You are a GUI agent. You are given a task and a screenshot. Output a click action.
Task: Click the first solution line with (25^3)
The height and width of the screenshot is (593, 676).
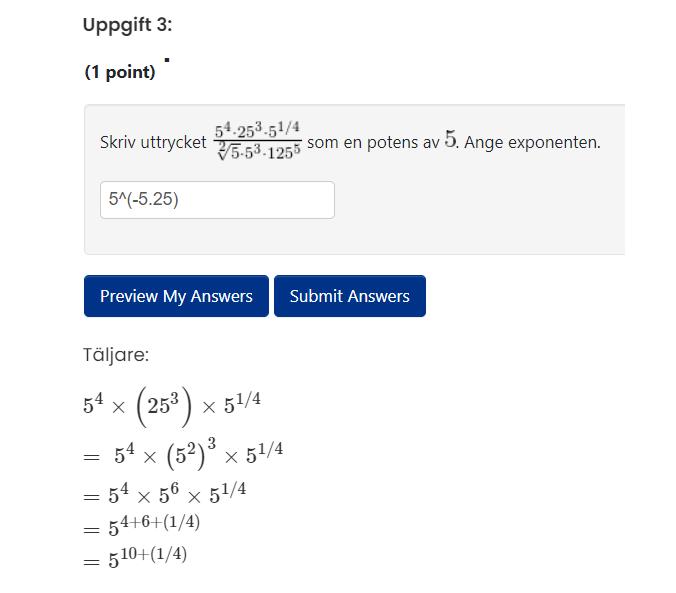[x=172, y=404]
